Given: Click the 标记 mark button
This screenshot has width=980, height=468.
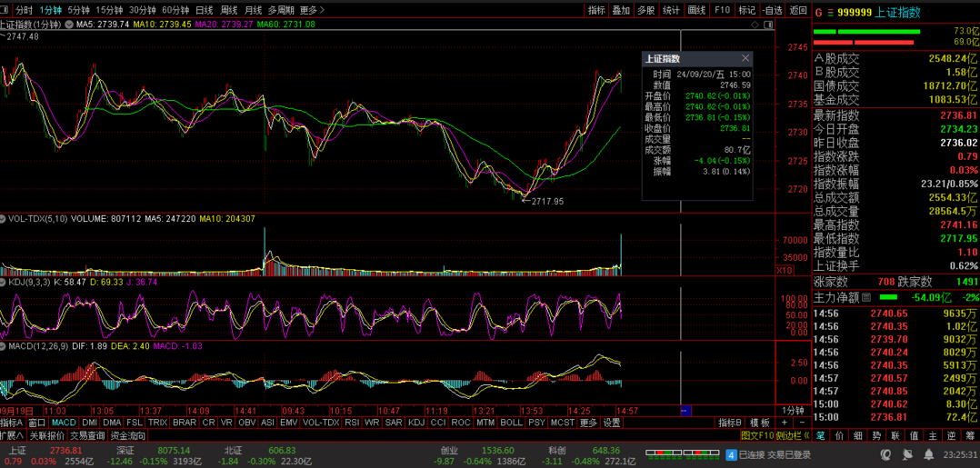Looking at the screenshot, I should tap(746, 10).
